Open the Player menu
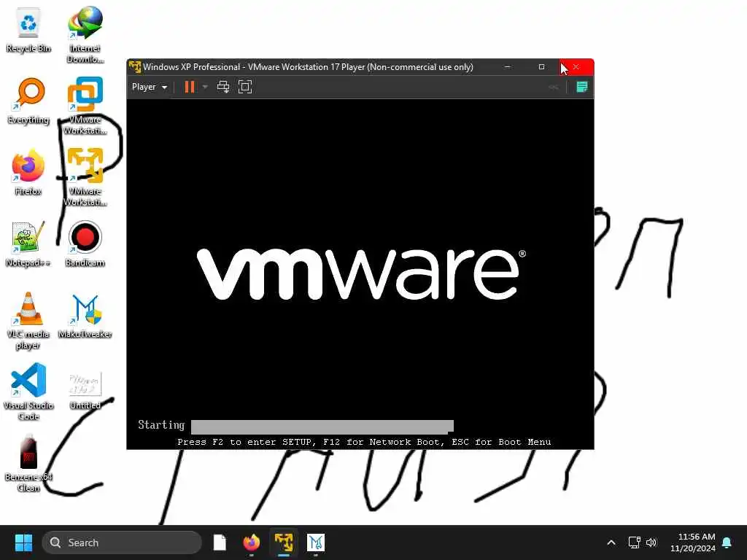 149,87
